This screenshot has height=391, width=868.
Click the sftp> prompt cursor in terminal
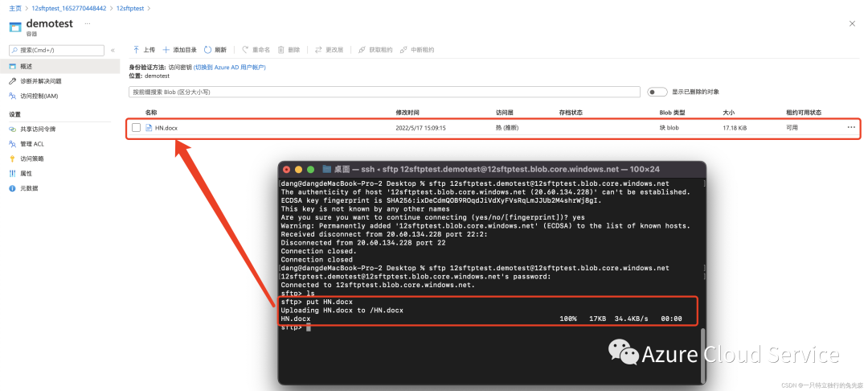pos(309,327)
